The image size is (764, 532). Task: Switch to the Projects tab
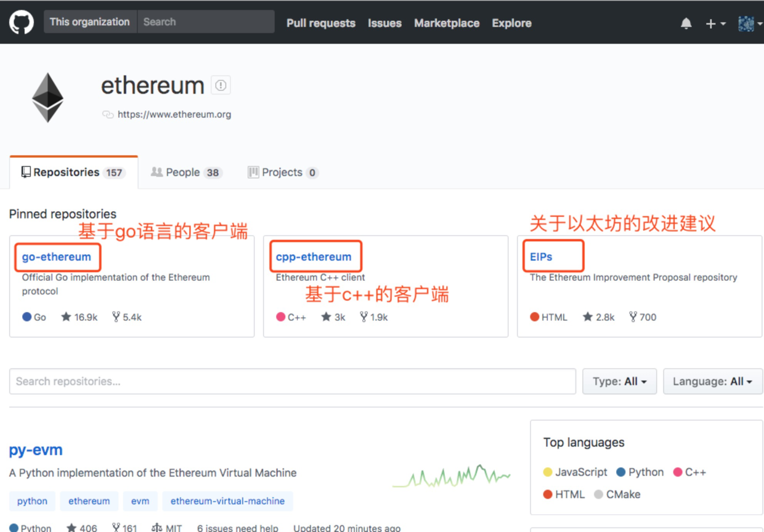pos(282,172)
